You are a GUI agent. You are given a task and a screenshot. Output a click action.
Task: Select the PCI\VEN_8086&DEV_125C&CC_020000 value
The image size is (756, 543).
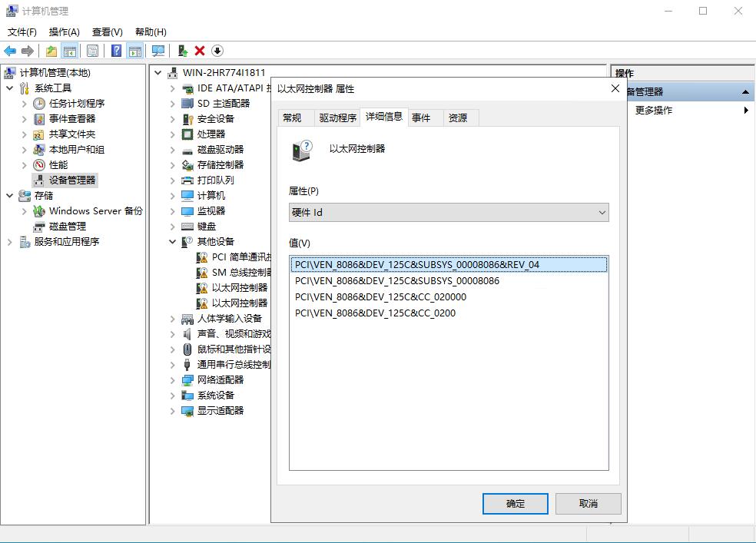[x=380, y=297]
